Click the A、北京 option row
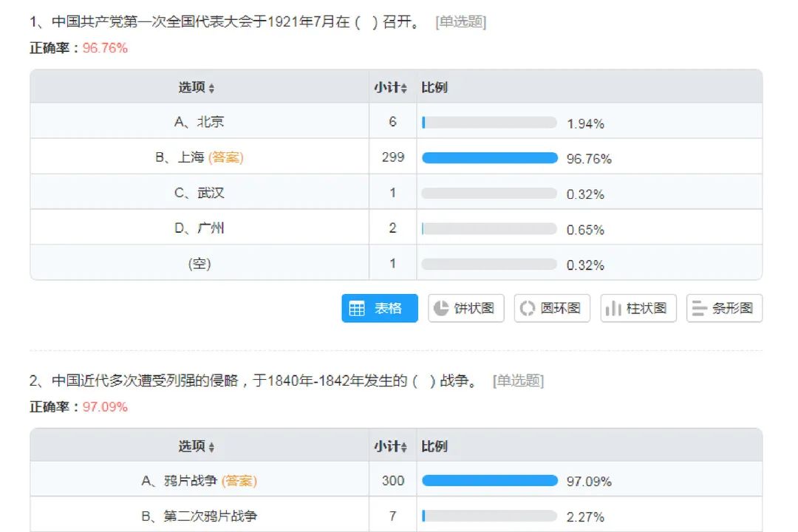798x532 pixels. [199, 122]
